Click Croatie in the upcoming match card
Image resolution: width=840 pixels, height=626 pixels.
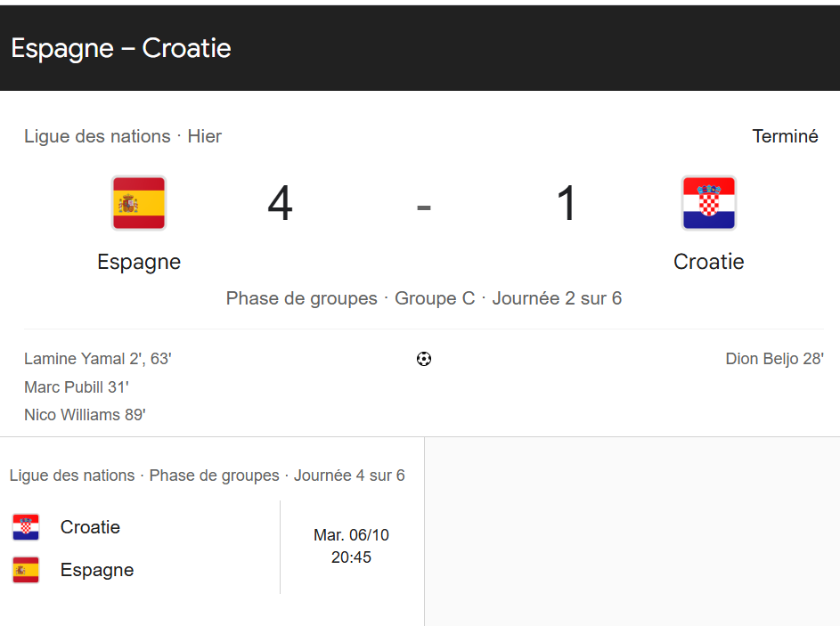click(x=90, y=527)
